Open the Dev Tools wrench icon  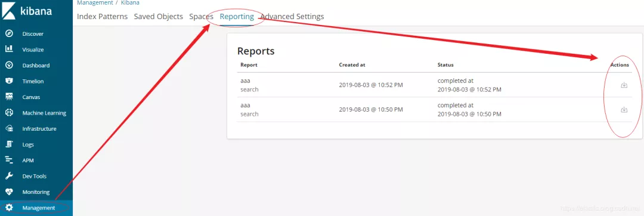click(x=8, y=176)
